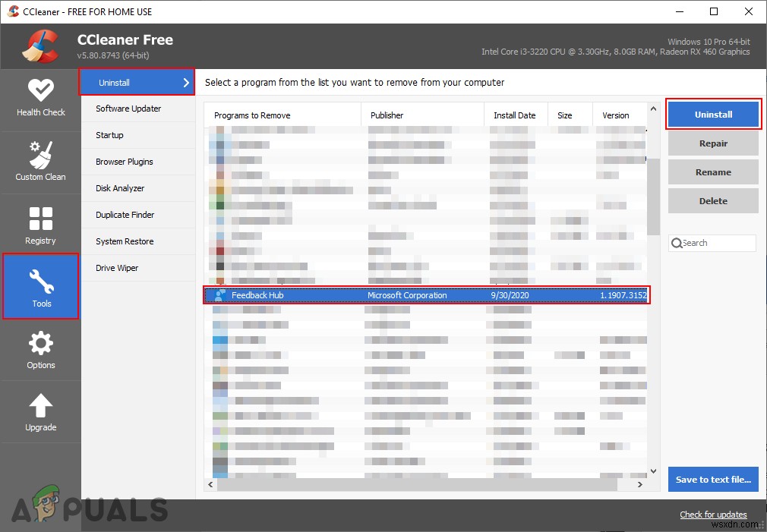The height and width of the screenshot is (532, 767).
Task: Select the Tools wrench icon
Action: pos(41,281)
